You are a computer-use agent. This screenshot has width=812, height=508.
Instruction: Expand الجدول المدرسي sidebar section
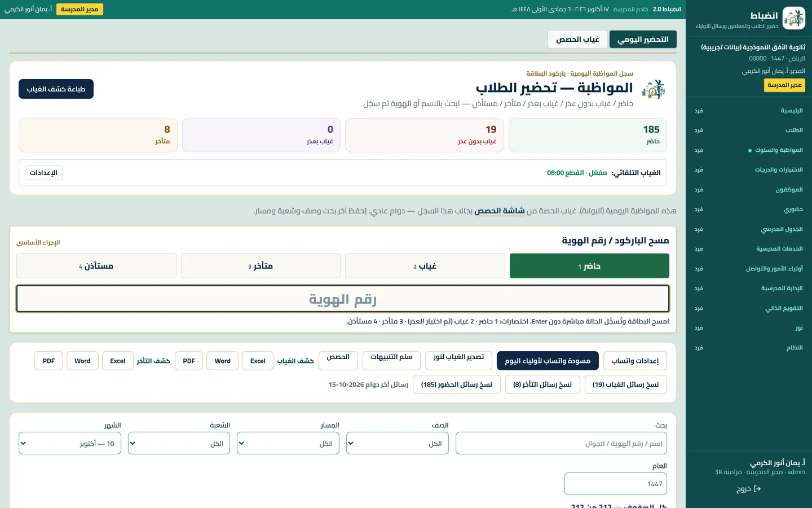click(748, 229)
